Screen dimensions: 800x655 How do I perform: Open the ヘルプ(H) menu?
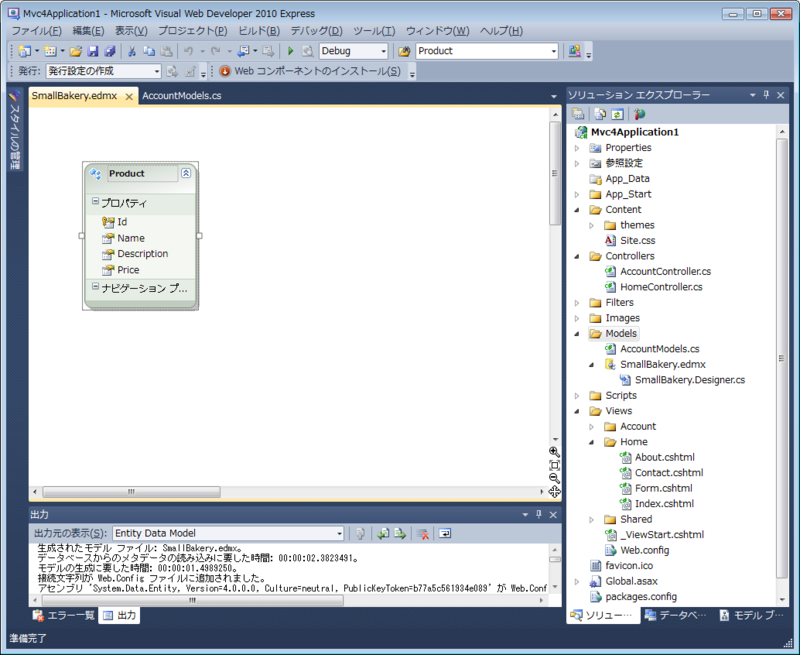[x=501, y=31]
